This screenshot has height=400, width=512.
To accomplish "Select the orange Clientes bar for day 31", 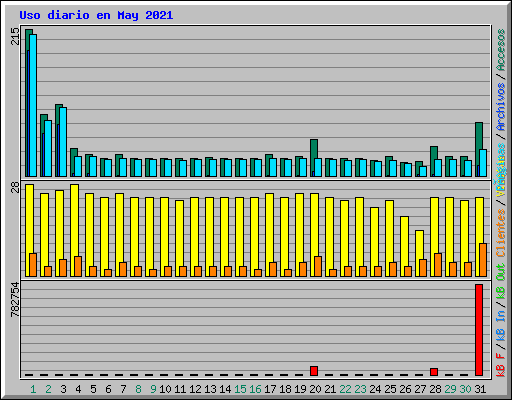I will [x=483, y=260].
